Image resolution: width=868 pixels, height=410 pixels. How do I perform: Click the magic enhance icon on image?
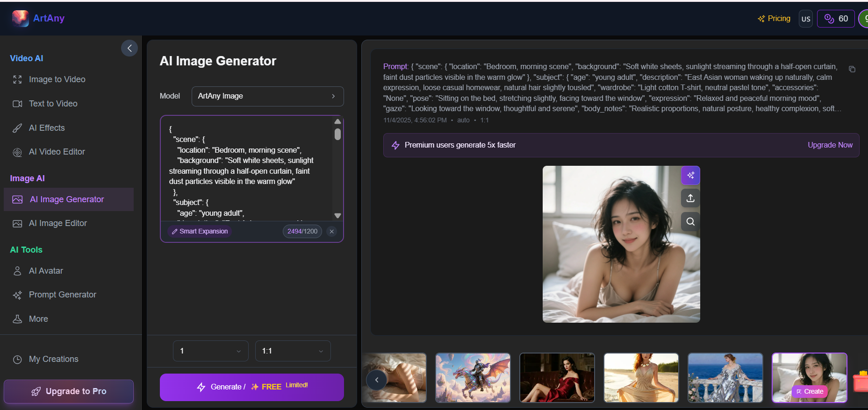pyautogui.click(x=690, y=175)
